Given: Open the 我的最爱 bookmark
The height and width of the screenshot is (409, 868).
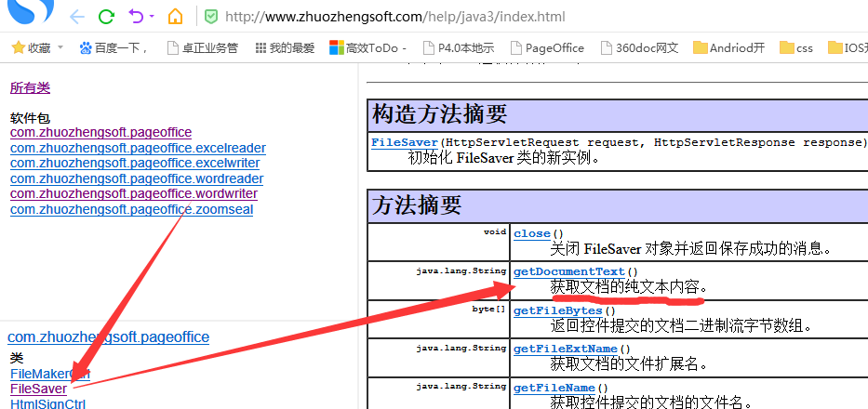Looking at the screenshot, I should pyautogui.click(x=285, y=48).
